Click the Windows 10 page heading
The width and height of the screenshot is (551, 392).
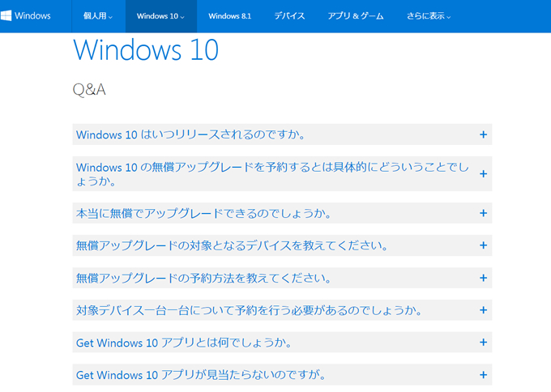[x=146, y=50]
